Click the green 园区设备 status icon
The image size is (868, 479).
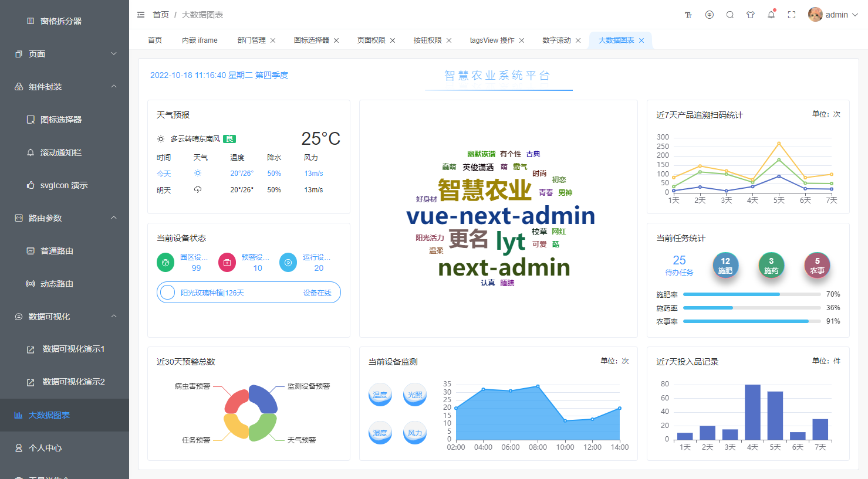coord(166,263)
